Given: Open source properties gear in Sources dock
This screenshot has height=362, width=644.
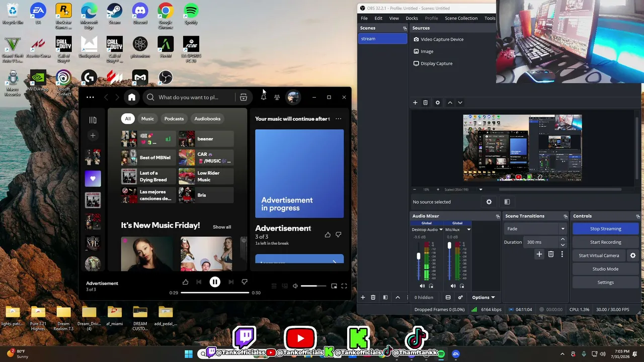Looking at the screenshot, I should pyautogui.click(x=438, y=103).
